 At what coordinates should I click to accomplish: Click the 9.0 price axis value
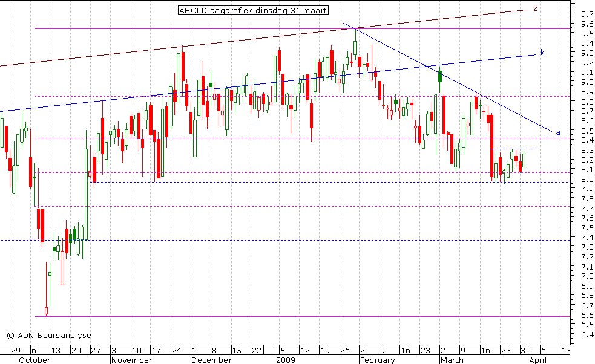(x=587, y=82)
